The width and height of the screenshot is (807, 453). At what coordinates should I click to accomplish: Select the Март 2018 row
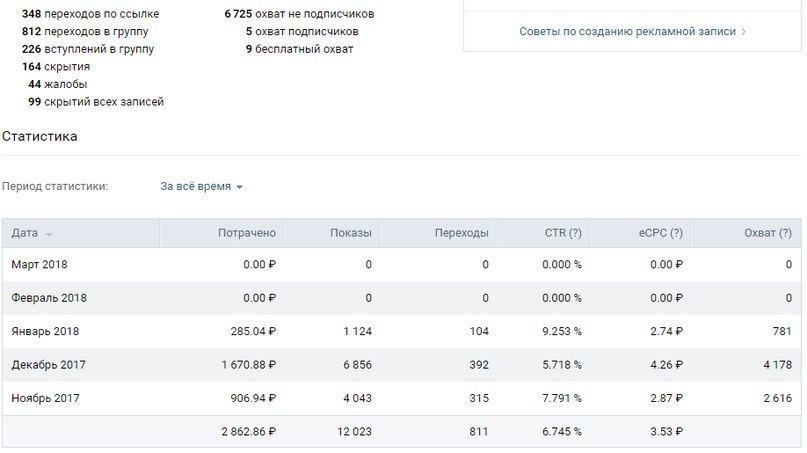401,265
